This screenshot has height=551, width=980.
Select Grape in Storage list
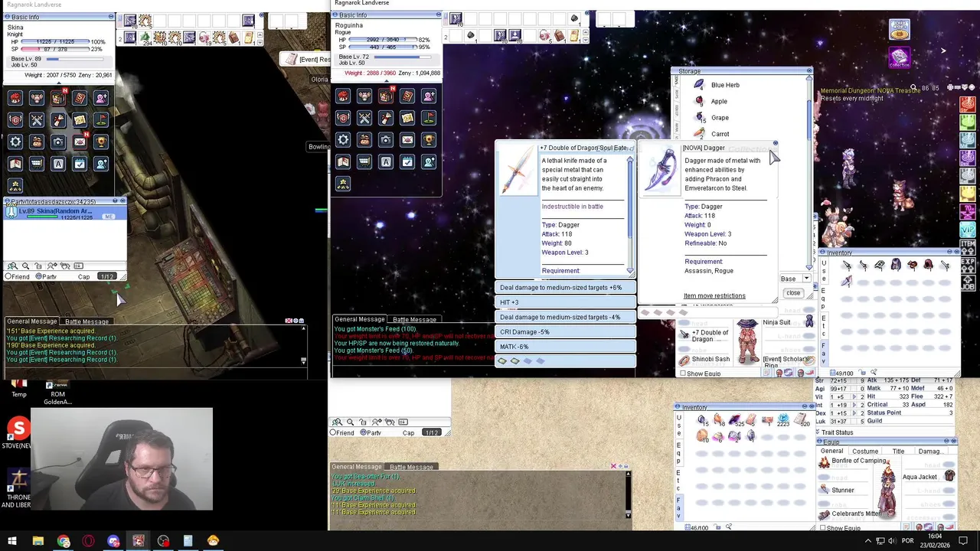[x=720, y=118]
